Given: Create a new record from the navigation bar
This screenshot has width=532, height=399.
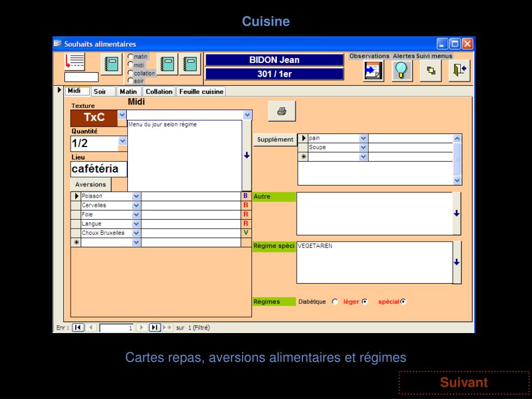Looking at the screenshot, I should 167,327.
